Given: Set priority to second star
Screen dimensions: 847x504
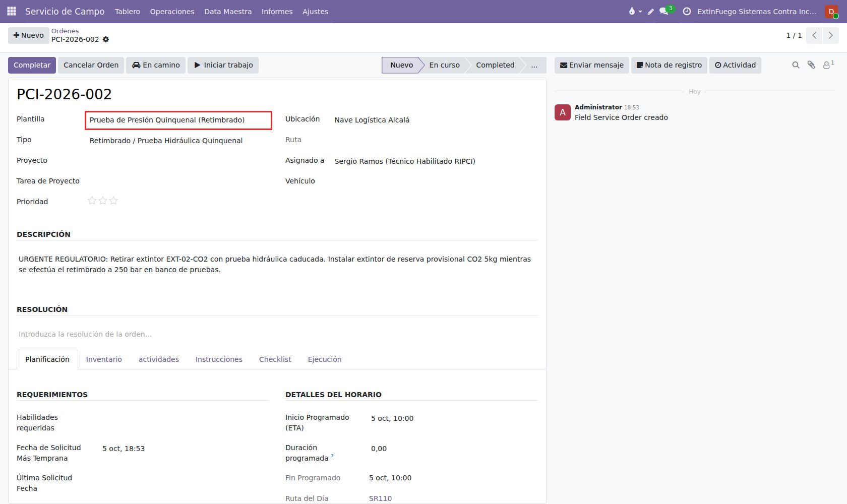Looking at the screenshot, I should [103, 201].
